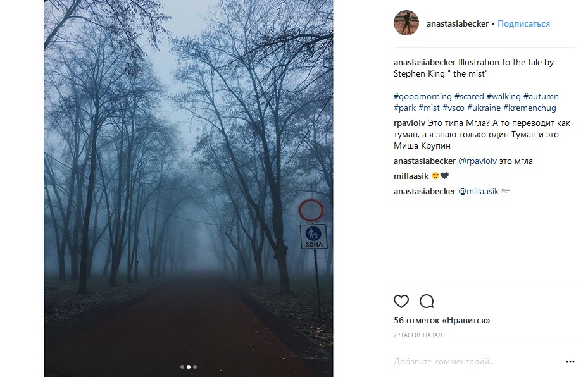Open the #goodmorning hashtag
Viewport: 588px width, 377px height.
[422, 97]
